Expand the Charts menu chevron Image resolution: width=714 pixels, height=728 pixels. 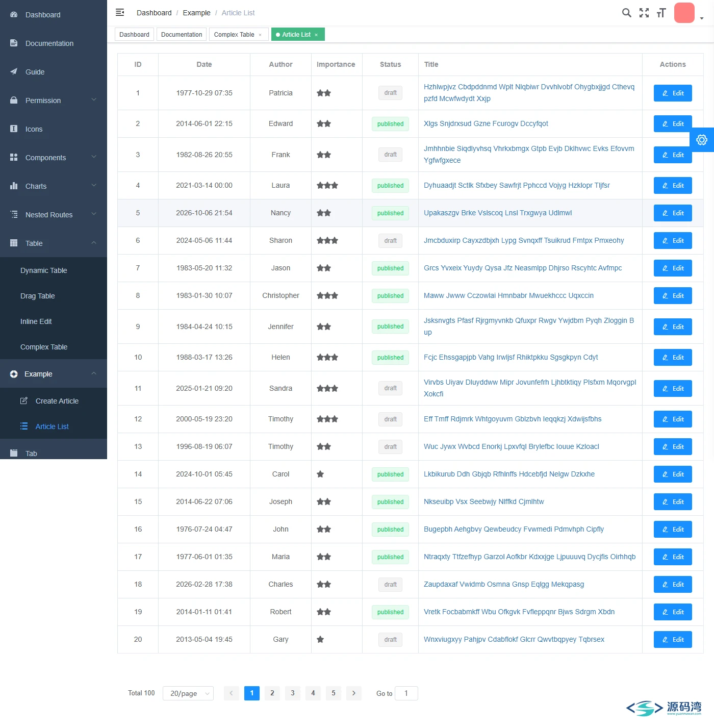pos(94,186)
